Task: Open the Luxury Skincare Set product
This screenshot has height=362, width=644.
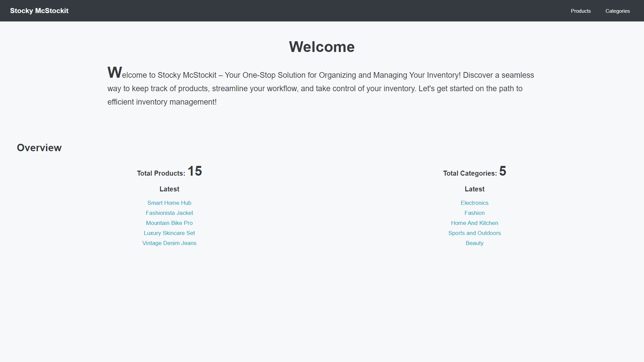Action: tap(169, 233)
